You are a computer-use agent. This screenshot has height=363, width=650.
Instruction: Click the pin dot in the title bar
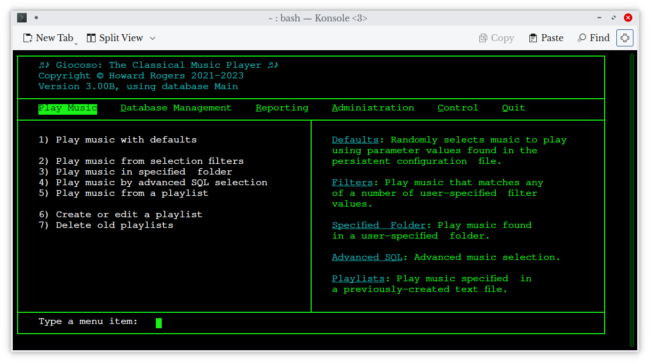(x=36, y=18)
